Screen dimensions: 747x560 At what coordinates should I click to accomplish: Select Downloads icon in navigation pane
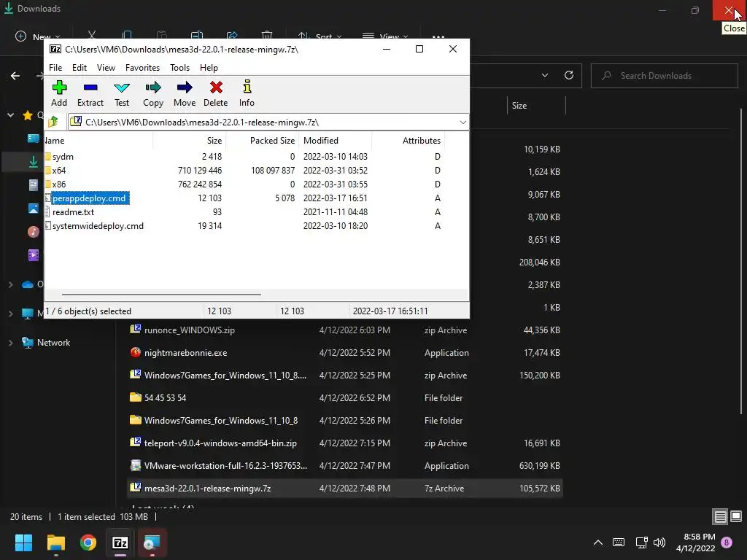(34, 162)
